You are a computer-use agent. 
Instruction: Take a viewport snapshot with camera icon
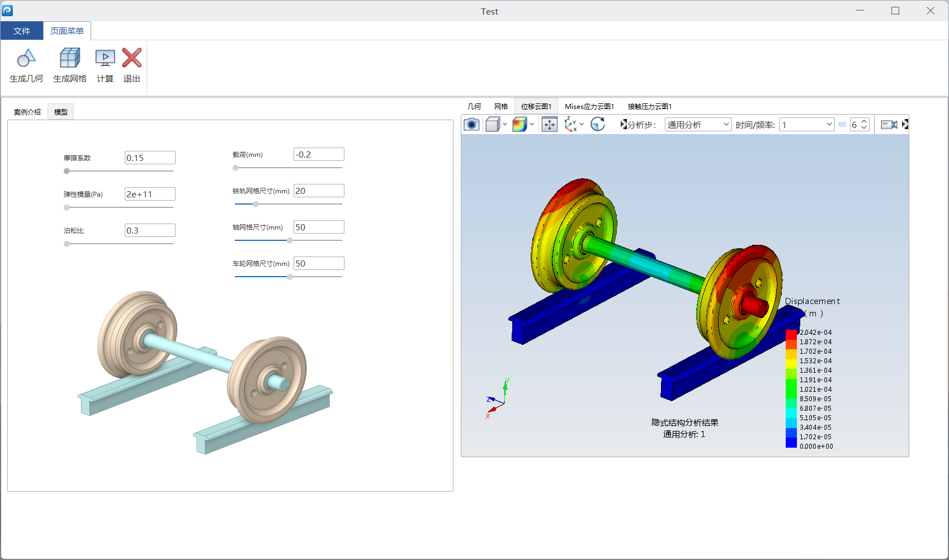pyautogui.click(x=471, y=124)
